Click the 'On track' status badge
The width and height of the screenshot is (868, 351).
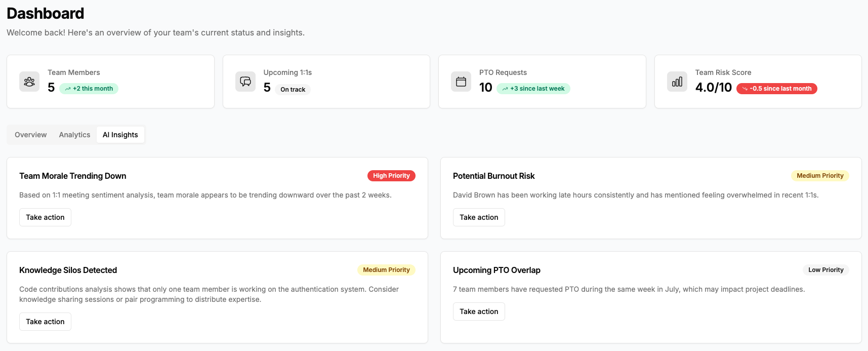(x=293, y=90)
